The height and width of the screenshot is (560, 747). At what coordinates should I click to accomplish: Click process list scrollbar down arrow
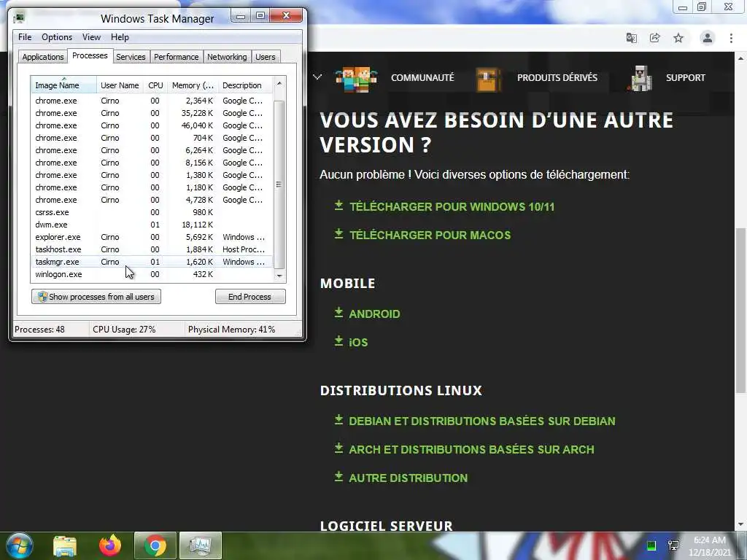click(279, 276)
